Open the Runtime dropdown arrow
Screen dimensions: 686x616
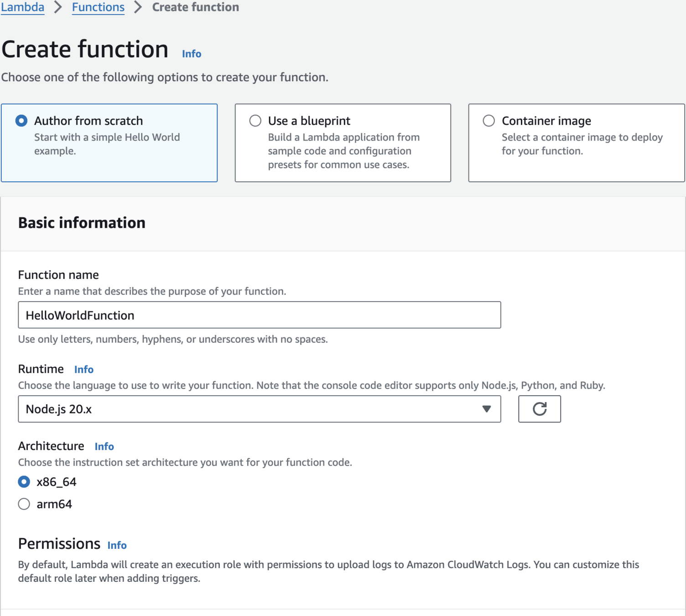point(487,409)
